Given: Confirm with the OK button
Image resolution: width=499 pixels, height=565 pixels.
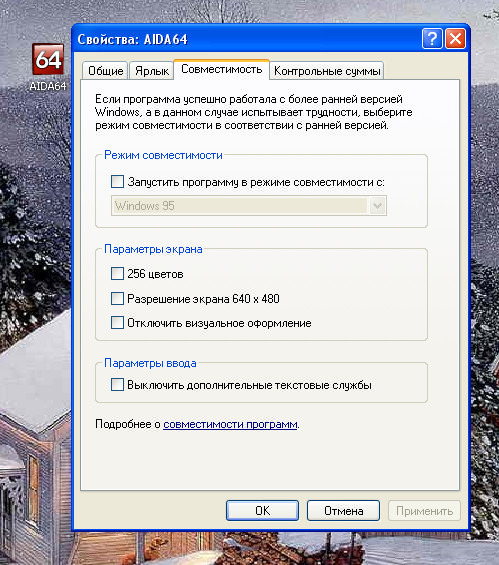Looking at the screenshot, I should (x=262, y=511).
